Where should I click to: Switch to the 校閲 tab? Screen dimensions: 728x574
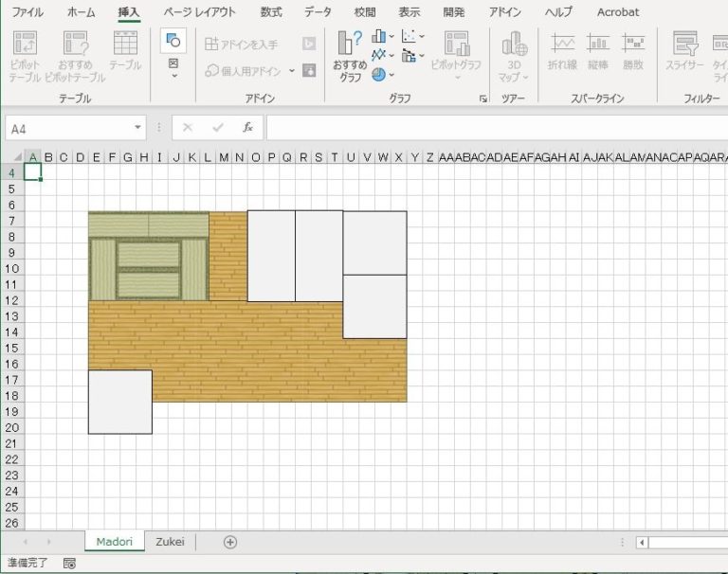tap(365, 12)
